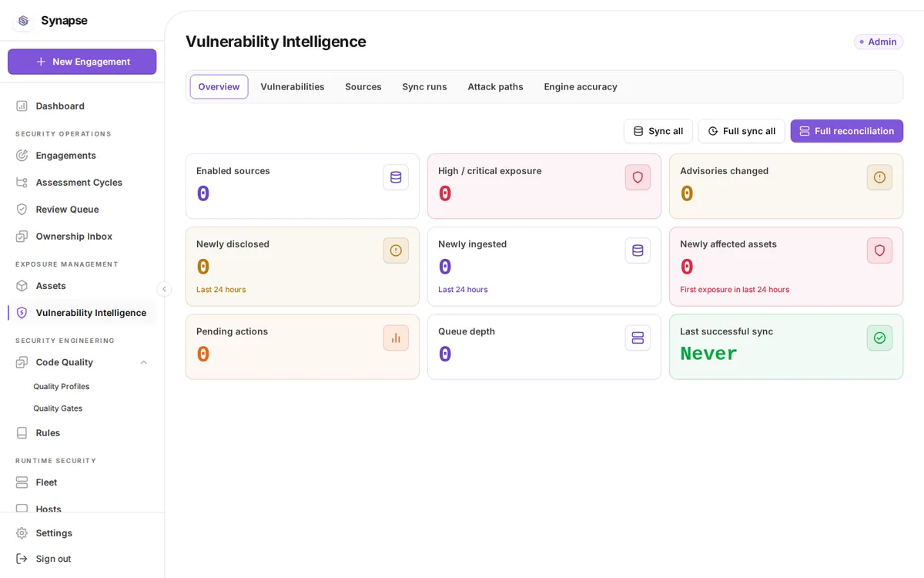The width and height of the screenshot is (924, 578).
Task: Click Last 24 hours under Newly ingested
Action: (463, 290)
